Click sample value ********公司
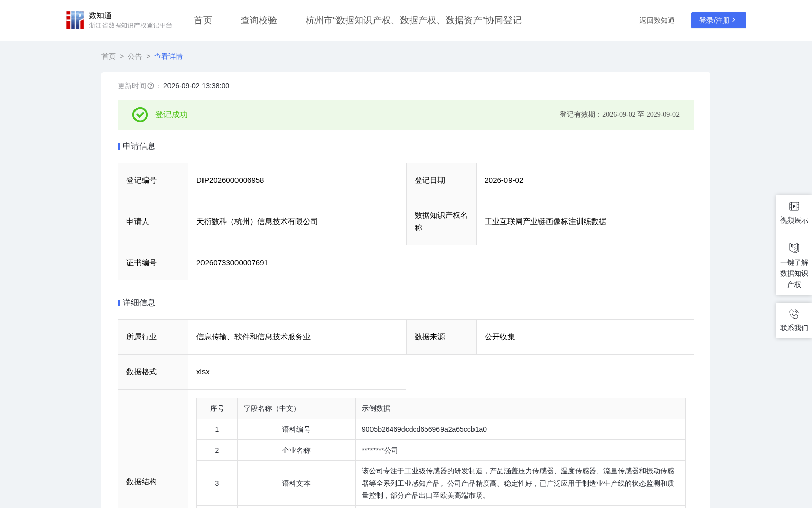812x508 pixels. coord(380,450)
